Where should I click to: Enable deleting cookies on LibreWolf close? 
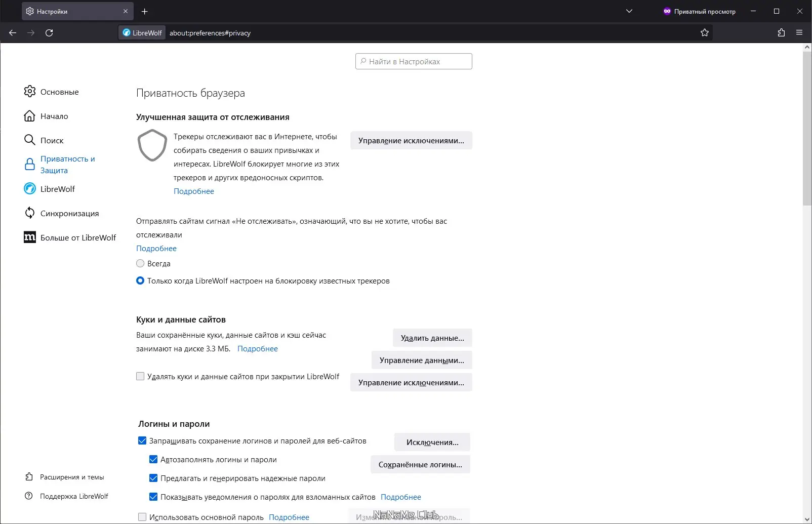pos(140,376)
